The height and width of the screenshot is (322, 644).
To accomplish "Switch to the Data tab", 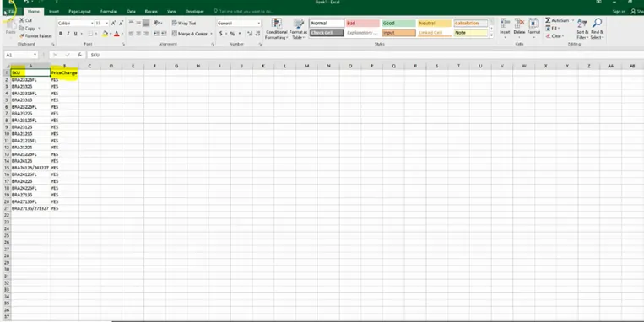I will (x=132, y=12).
